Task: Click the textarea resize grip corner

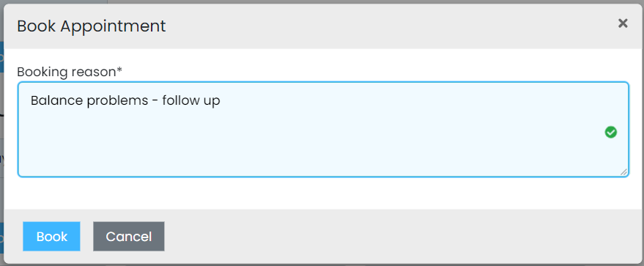Action: click(624, 172)
